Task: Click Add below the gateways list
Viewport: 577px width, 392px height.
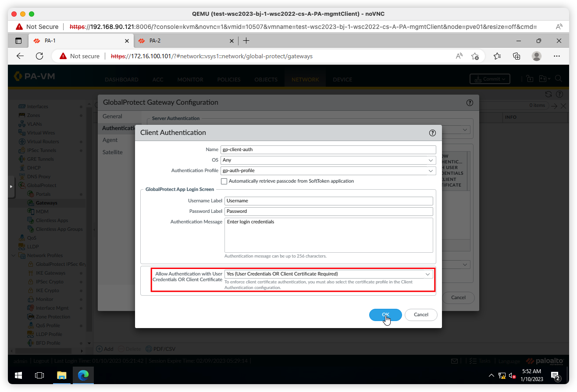Action: (105, 349)
